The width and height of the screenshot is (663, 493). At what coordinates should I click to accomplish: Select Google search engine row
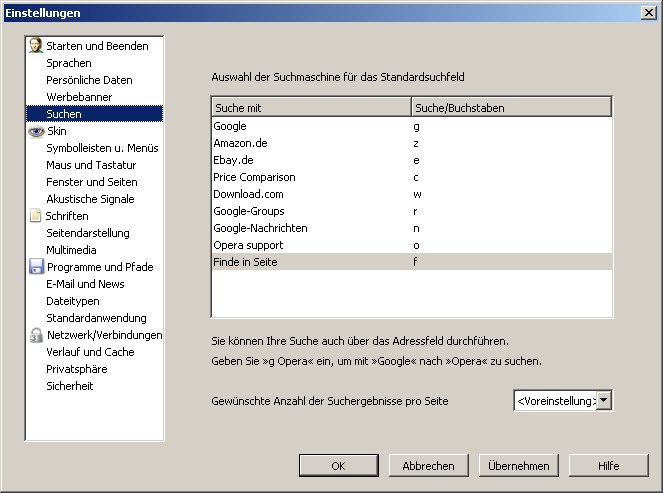click(412, 126)
